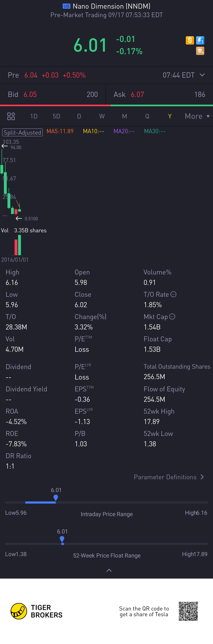Switch chart to 1D period
Screen dimensions: 213x644
pos(34,116)
